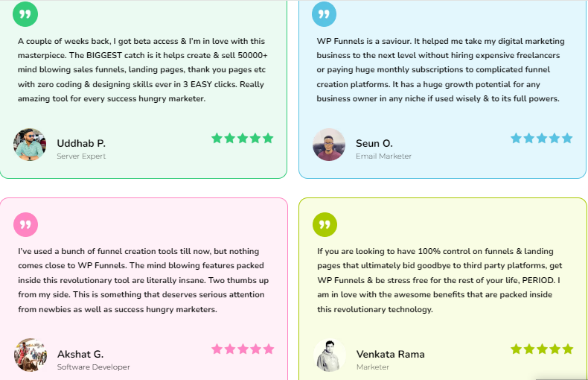
Task: Click the green quote icon
Action: pos(25,13)
